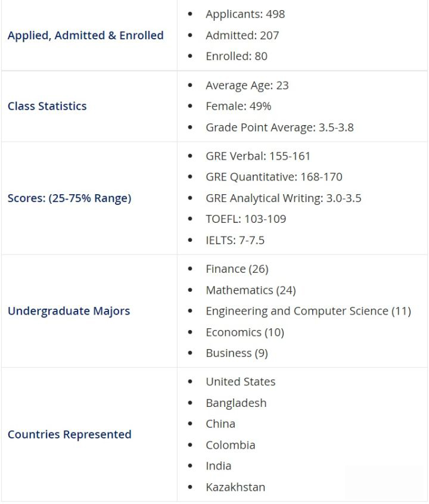Screen dimensions: 429x504
Task: Select the Admitted: 207 text
Action: click(242, 35)
